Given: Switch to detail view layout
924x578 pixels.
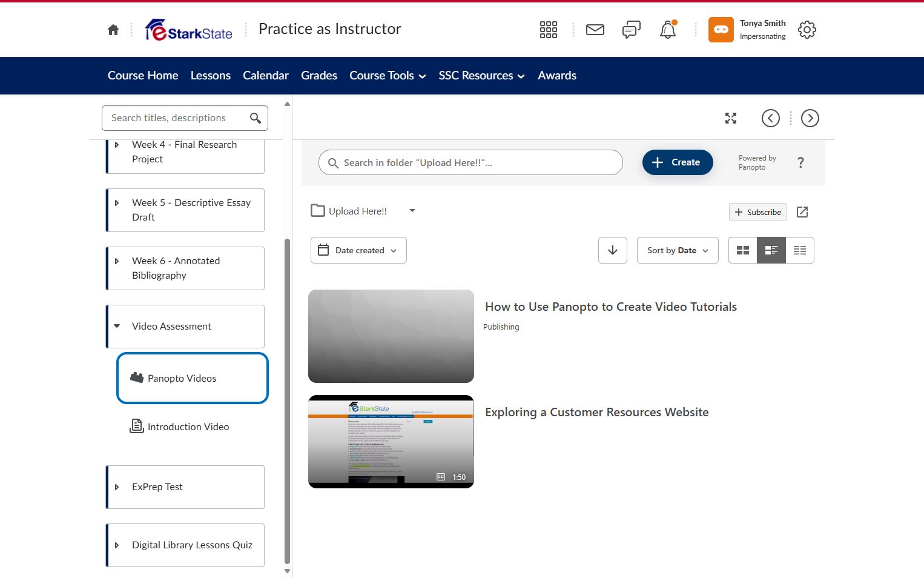Looking at the screenshot, I should click(771, 250).
